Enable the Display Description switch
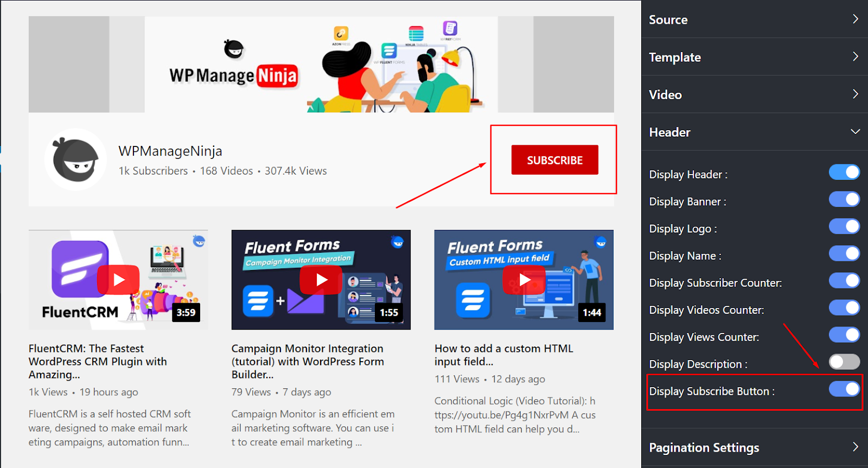Image resolution: width=868 pixels, height=468 pixels. (x=844, y=362)
